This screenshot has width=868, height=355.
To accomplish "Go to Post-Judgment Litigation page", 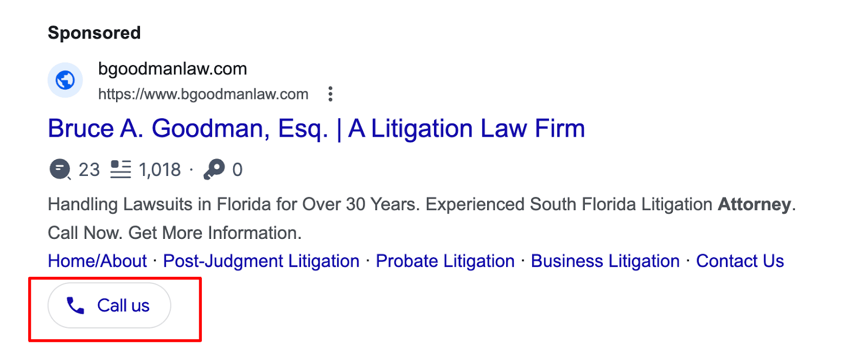I will pyautogui.click(x=261, y=261).
